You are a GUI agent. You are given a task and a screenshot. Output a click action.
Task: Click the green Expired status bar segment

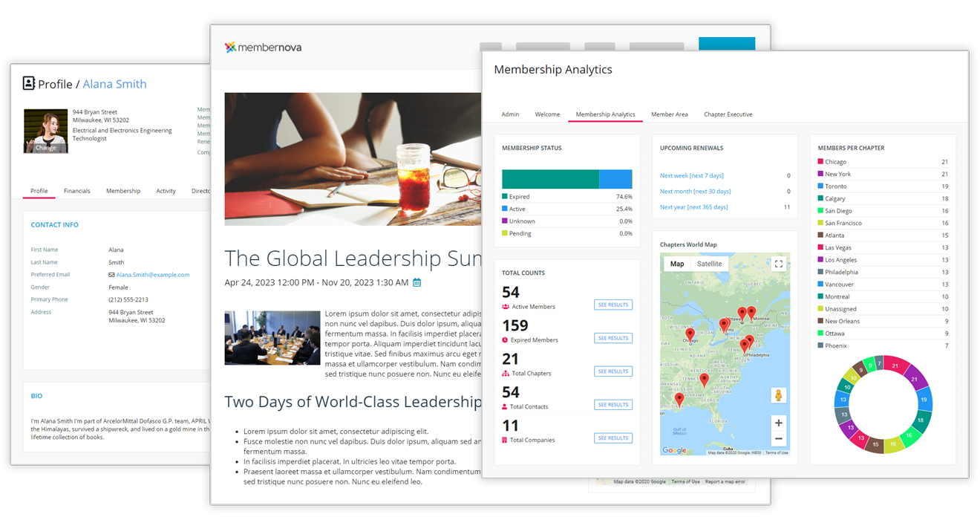point(550,179)
